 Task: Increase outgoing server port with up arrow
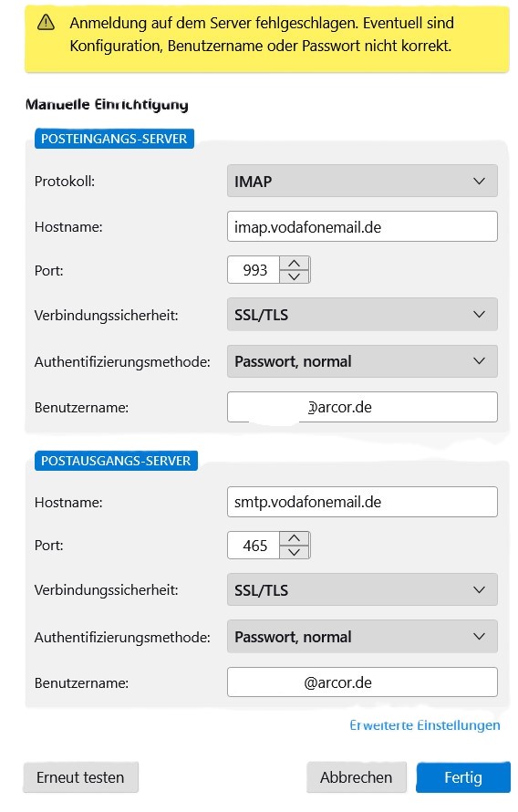tap(294, 538)
